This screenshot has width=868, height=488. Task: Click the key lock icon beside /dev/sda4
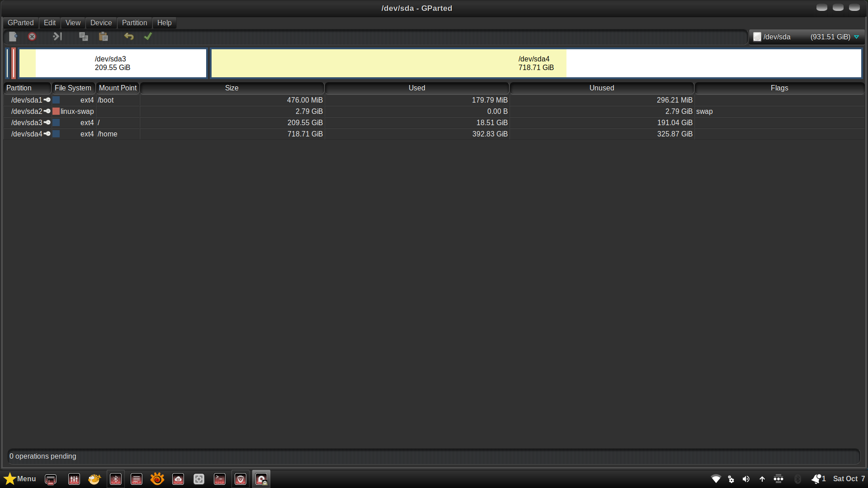point(47,134)
